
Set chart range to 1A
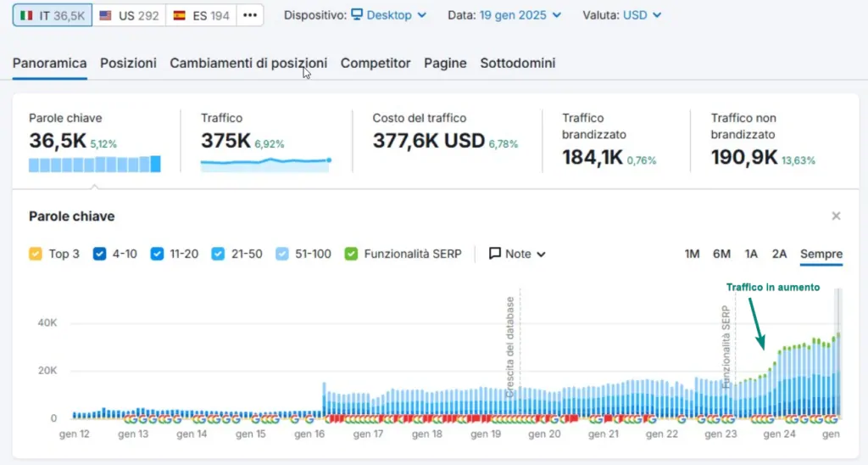click(x=751, y=254)
